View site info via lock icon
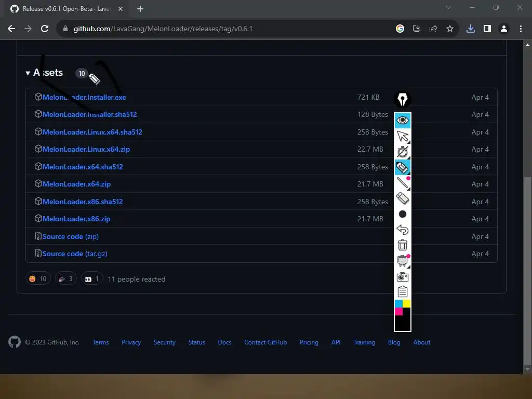 (x=65, y=29)
